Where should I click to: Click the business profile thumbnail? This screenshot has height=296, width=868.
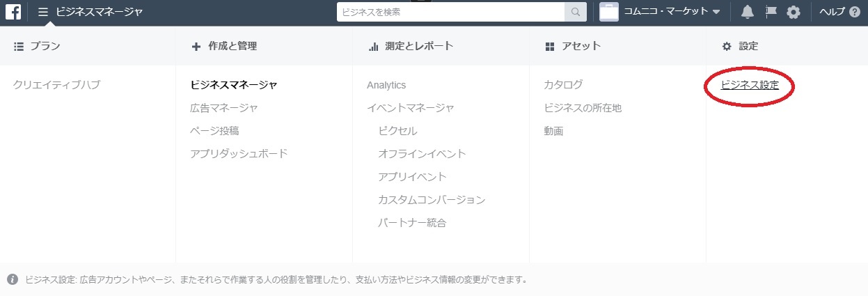pyautogui.click(x=609, y=12)
